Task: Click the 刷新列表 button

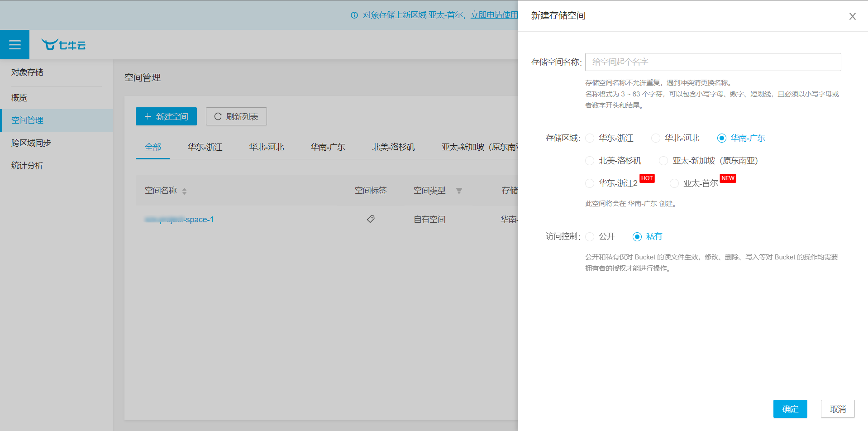Action: [236, 116]
